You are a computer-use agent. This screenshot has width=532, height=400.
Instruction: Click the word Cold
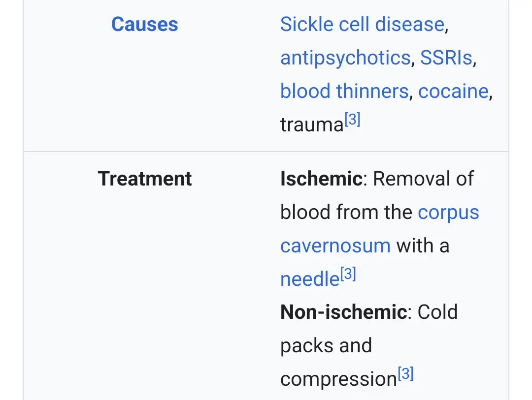coord(437,312)
